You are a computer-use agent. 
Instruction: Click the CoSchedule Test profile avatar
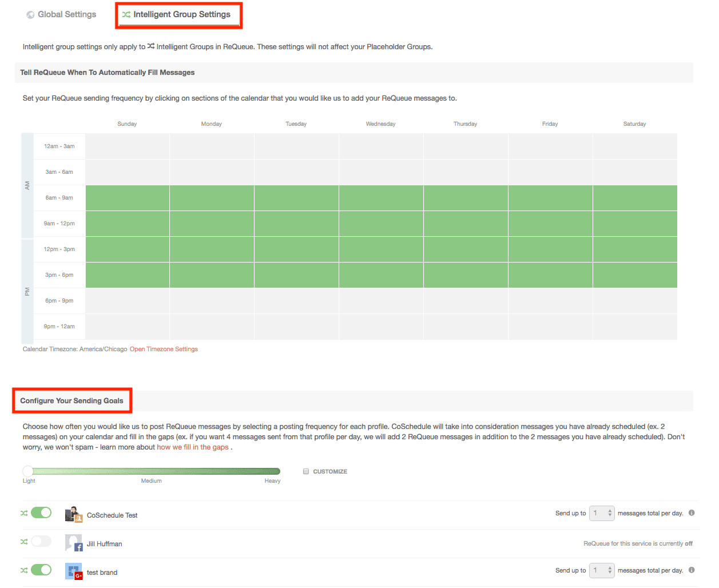[x=72, y=513]
